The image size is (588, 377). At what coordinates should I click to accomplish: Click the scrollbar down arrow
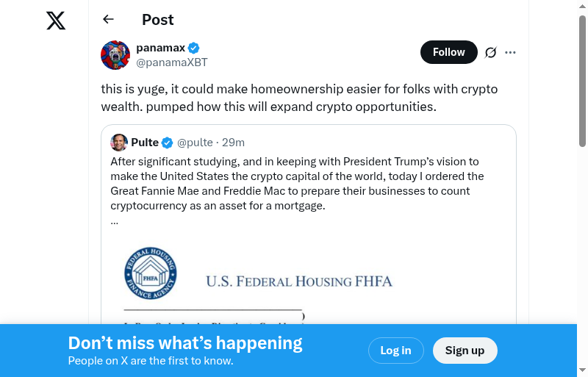pyautogui.click(x=582, y=370)
